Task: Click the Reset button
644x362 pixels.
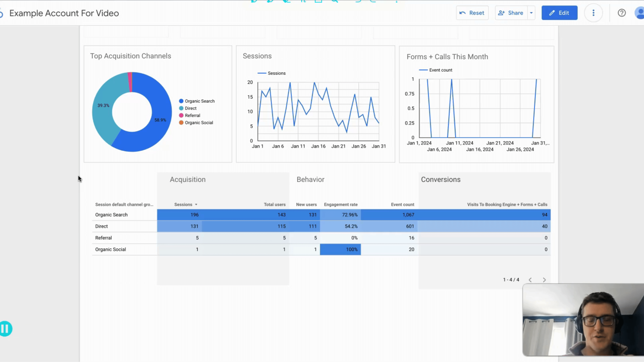Action: click(x=472, y=13)
